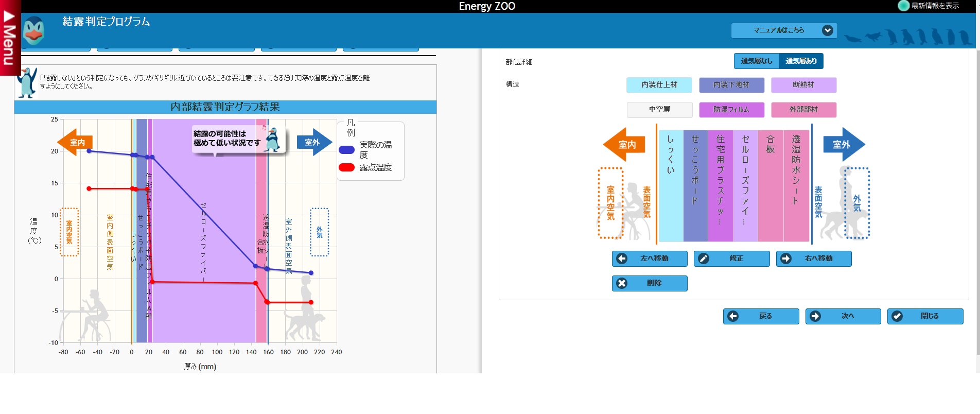The height and width of the screenshot is (414, 980).
Task: Click checkmark icon on 閉じる button
Action: click(897, 316)
